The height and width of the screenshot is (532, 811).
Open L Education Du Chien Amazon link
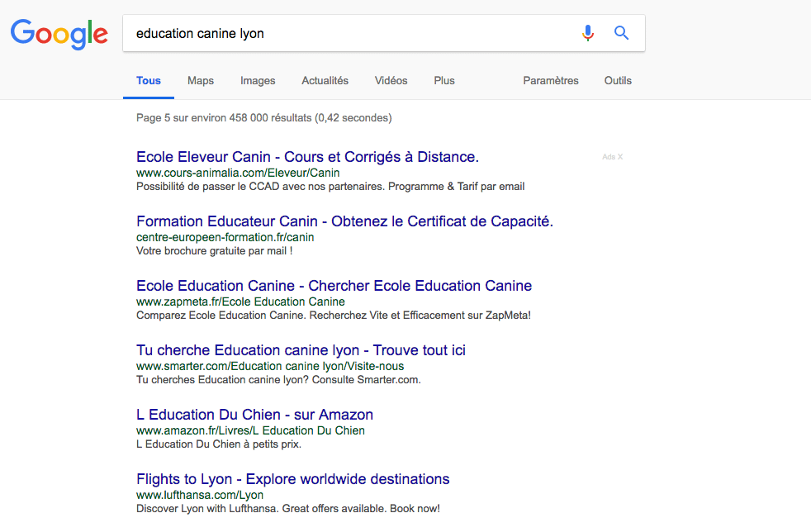[x=254, y=415]
